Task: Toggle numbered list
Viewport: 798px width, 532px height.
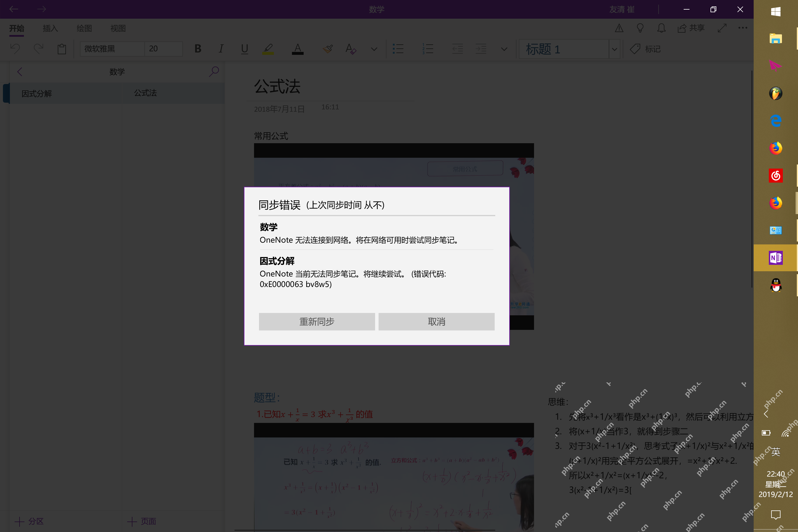Action: point(428,49)
